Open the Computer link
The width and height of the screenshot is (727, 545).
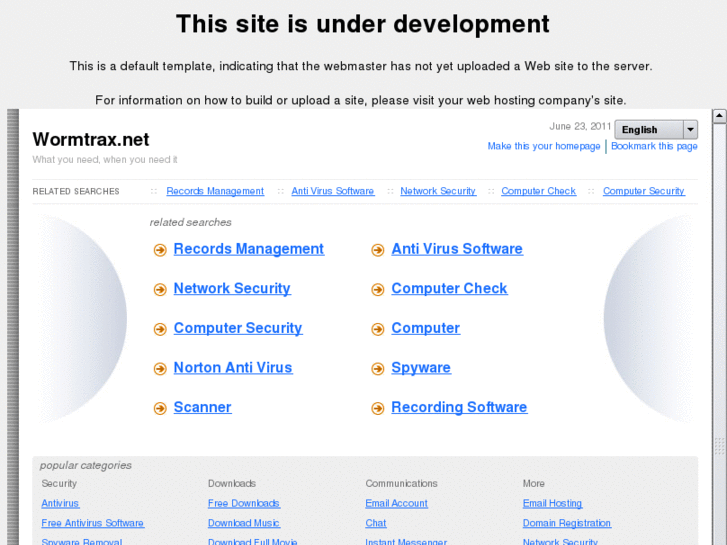coord(426,328)
